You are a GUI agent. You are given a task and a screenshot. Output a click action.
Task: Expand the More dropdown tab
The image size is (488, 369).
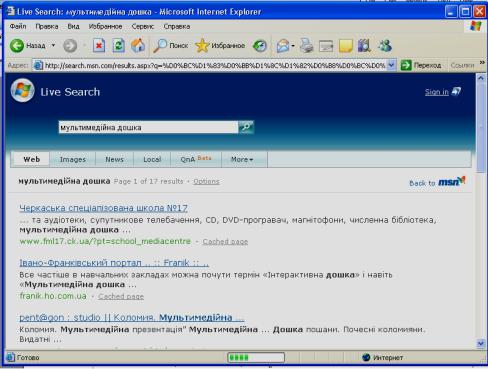coord(242,159)
